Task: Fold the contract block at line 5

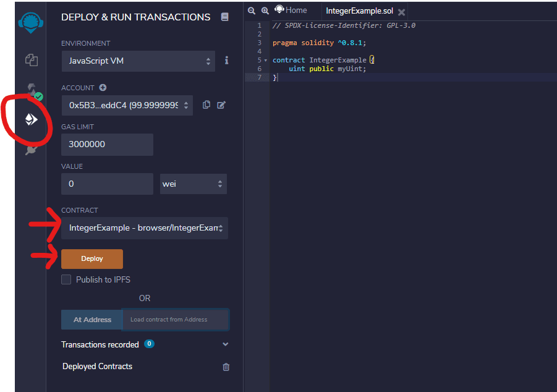Action: click(266, 61)
